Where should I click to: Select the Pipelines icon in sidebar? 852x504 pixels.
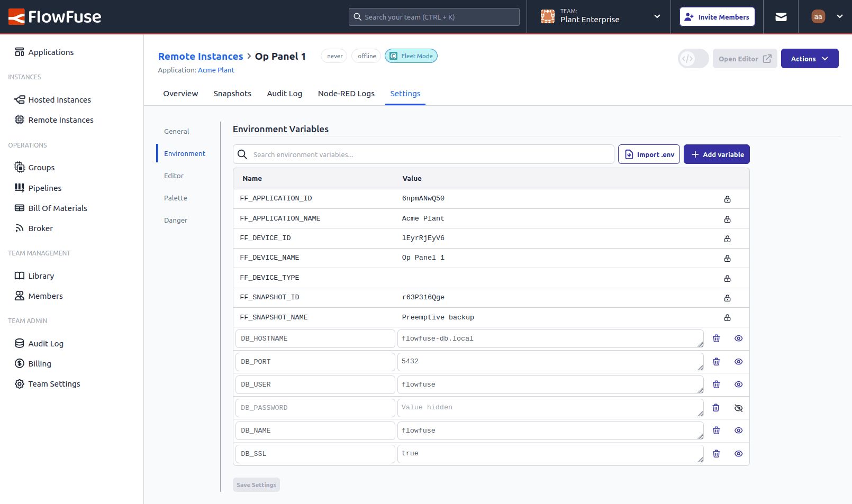pos(19,188)
